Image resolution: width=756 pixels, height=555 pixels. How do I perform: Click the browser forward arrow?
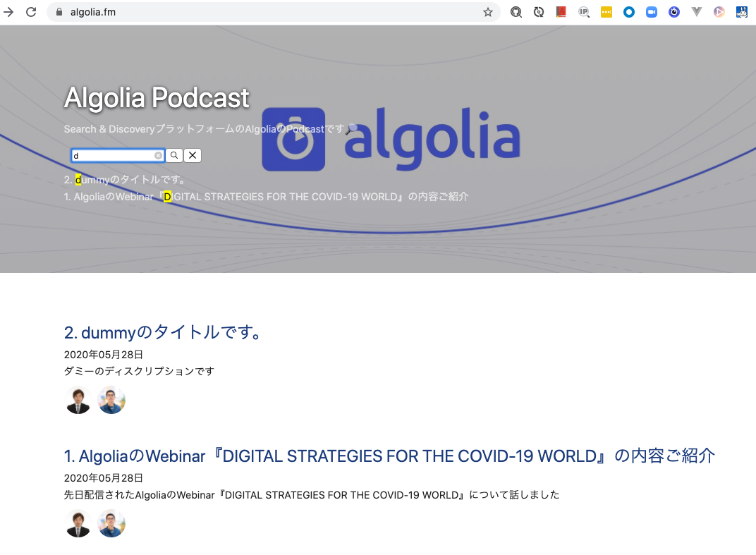pos(8,12)
